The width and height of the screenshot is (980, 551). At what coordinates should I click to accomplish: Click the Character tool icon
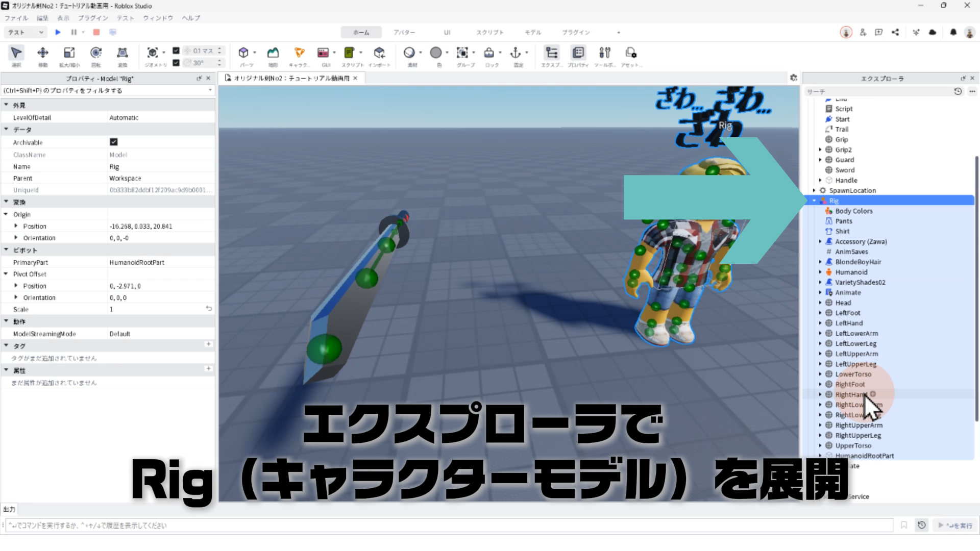tap(300, 53)
